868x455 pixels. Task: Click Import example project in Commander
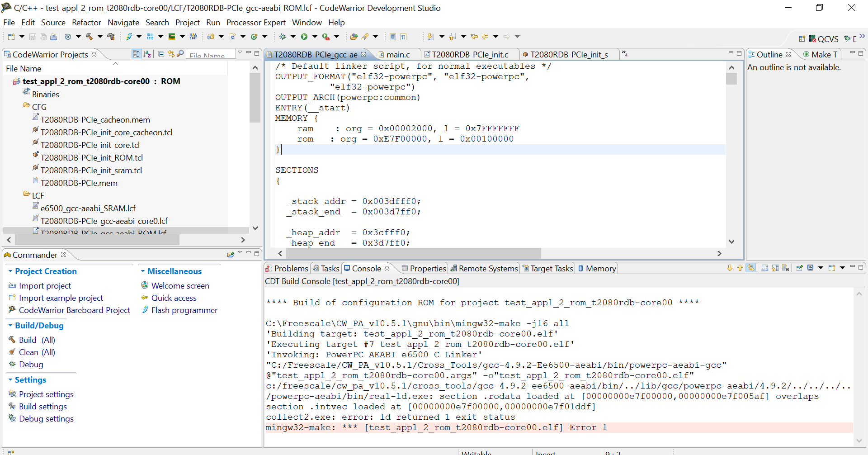[61, 298]
